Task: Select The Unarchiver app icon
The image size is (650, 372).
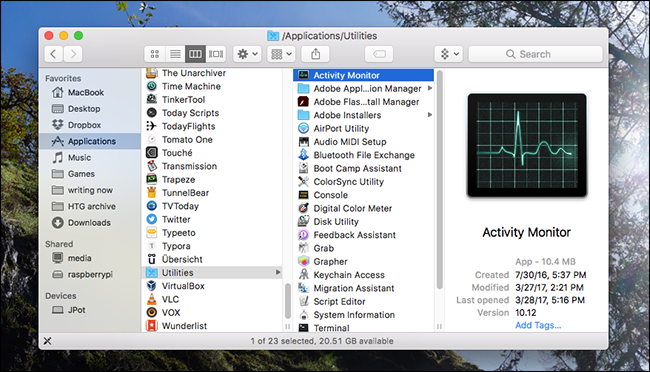Action: pos(152,73)
